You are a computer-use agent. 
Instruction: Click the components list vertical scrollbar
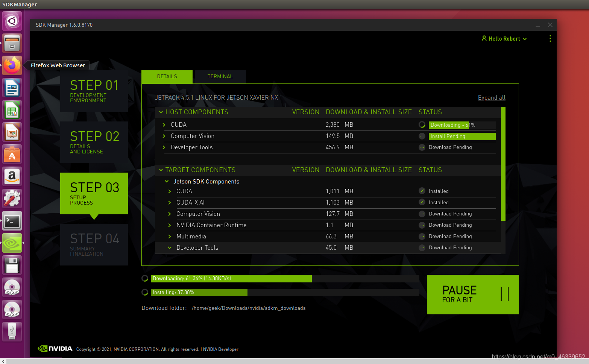[503, 164]
